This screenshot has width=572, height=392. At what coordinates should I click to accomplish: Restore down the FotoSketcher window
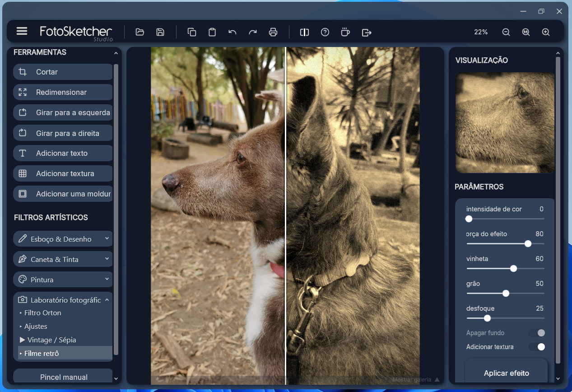[541, 11]
